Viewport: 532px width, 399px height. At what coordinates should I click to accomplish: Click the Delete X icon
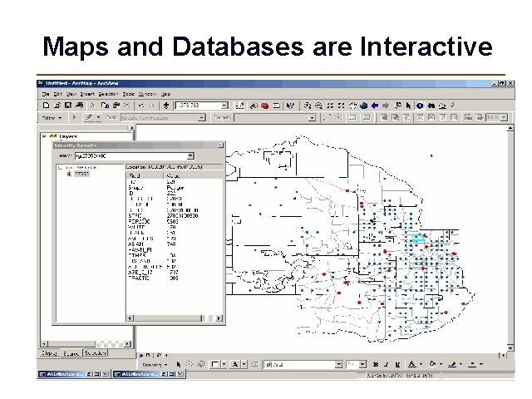tap(126, 106)
